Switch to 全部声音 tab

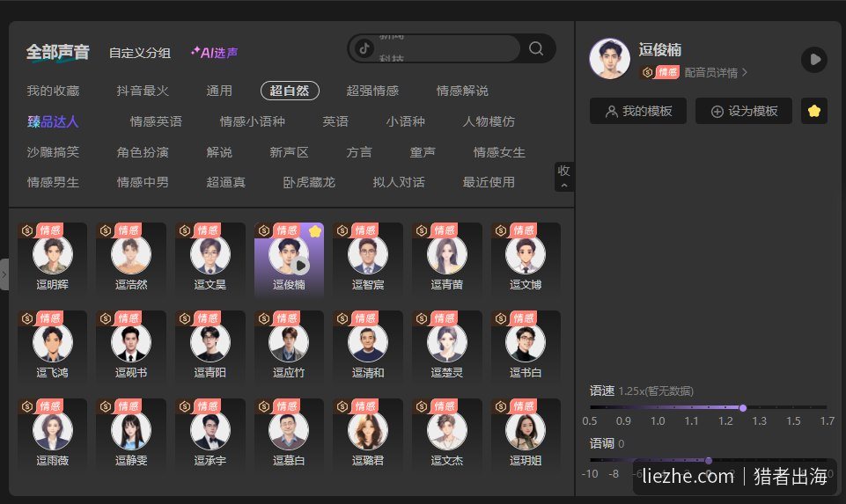pyautogui.click(x=58, y=52)
